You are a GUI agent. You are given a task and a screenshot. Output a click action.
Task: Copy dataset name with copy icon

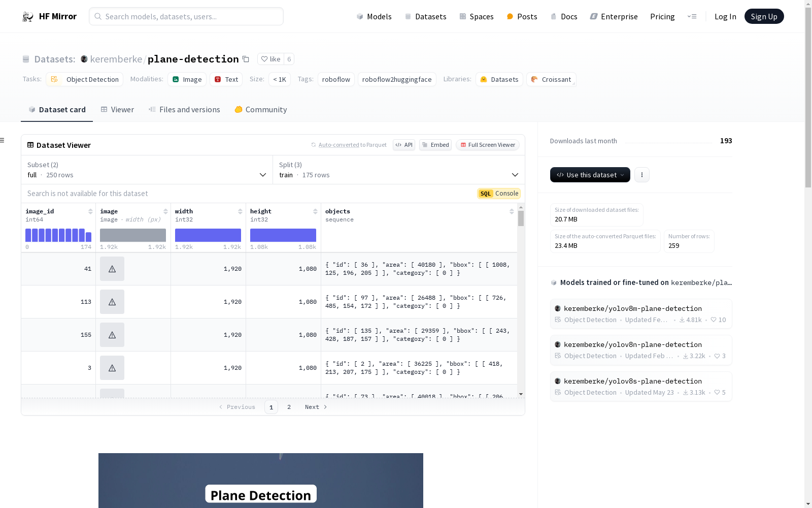[x=246, y=59]
